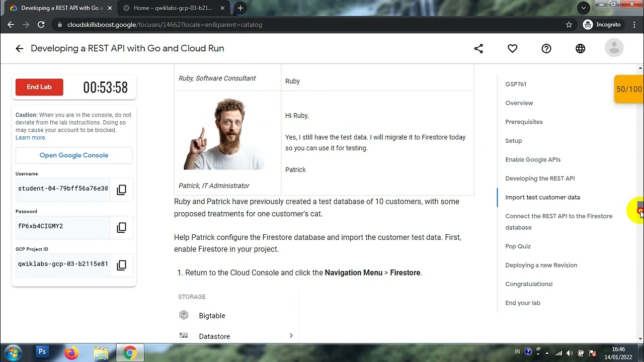Open the 'Developing the REST API' section

[x=540, y=178]
